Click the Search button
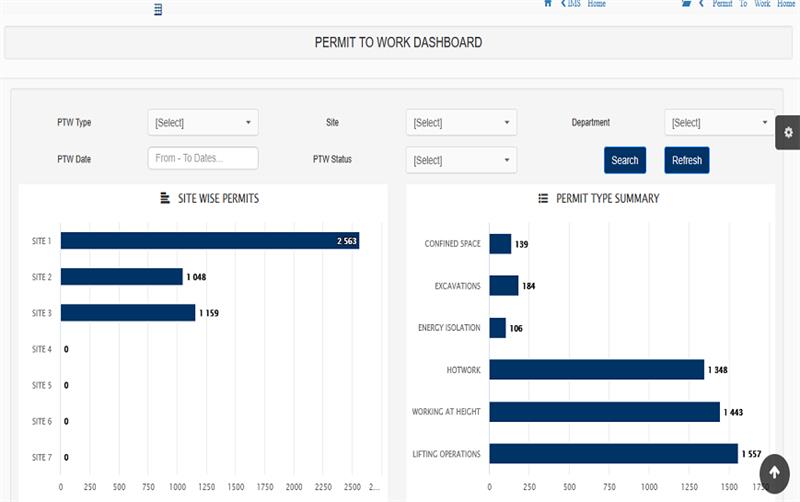Screen dimensions: 800x502 (x=625, y=160)
